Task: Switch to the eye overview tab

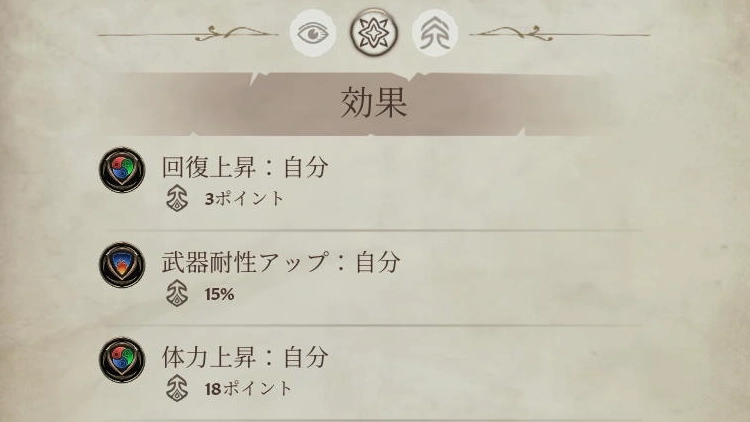Action: 312,35
